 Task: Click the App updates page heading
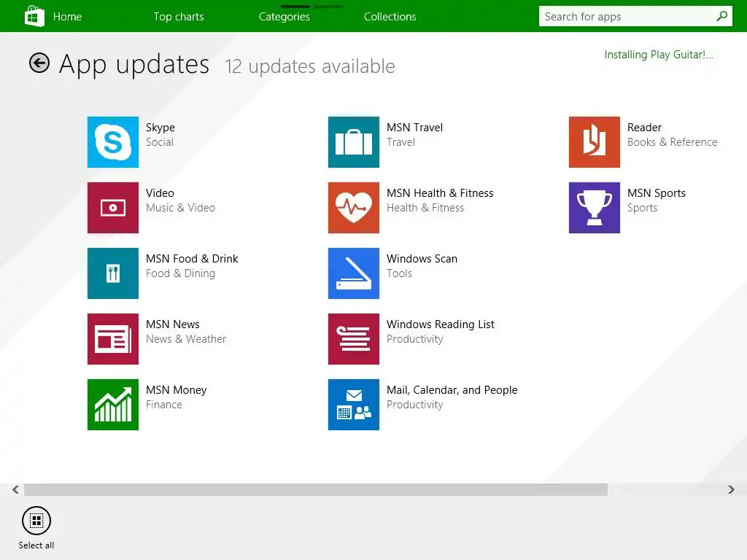pos(134,65)
